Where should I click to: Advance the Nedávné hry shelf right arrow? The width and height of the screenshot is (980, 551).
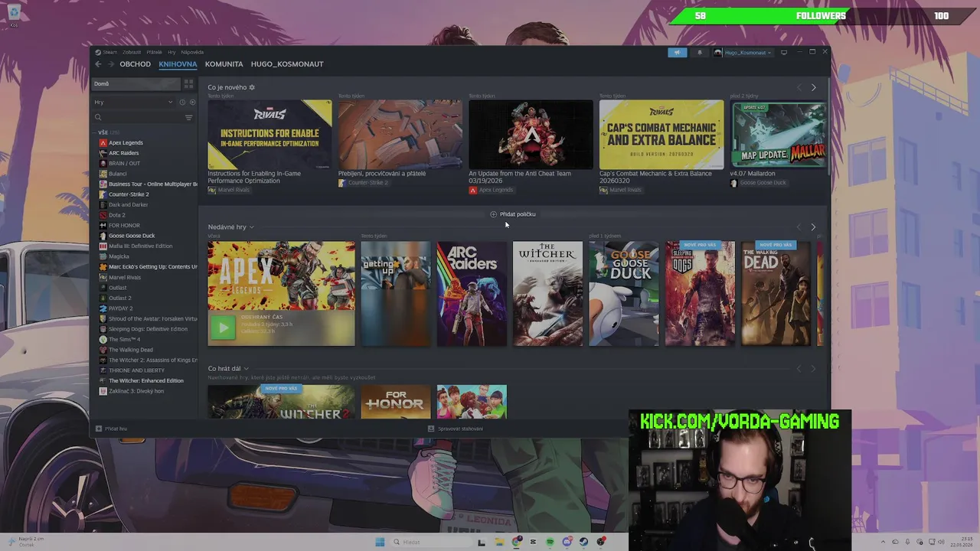(x=813, y=227)
